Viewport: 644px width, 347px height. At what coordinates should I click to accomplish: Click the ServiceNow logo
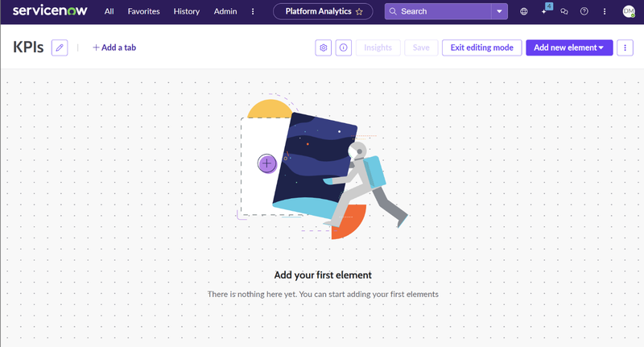pyautogui.click(x=50, y=10)
